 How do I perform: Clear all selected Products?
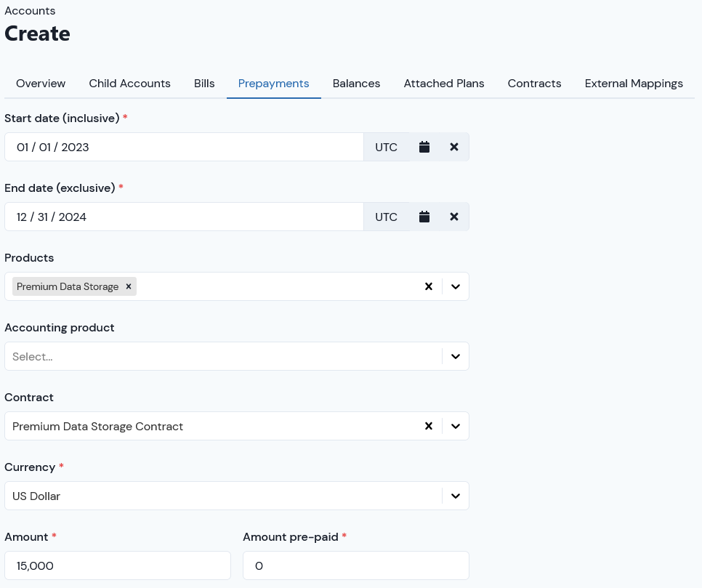[429, 286]
